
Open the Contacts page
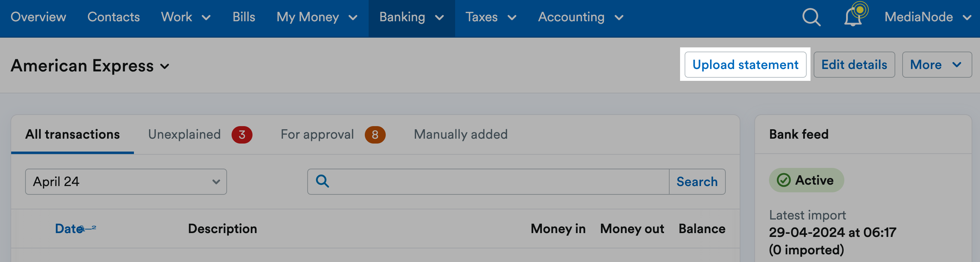pos(113,17)
